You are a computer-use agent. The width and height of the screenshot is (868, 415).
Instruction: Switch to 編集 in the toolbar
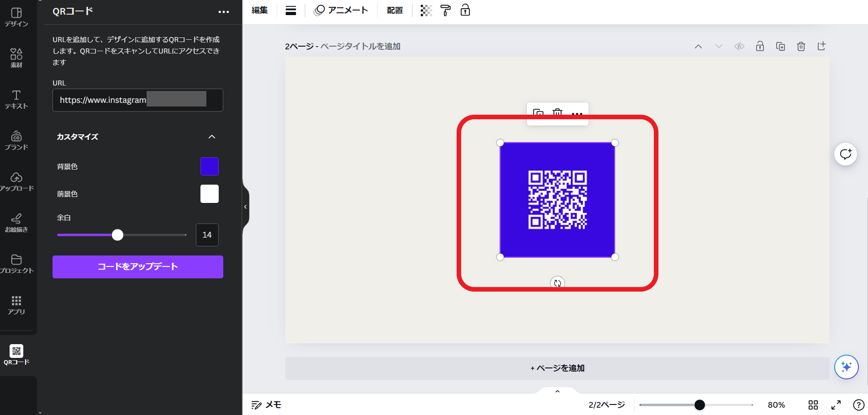point(259,10)
